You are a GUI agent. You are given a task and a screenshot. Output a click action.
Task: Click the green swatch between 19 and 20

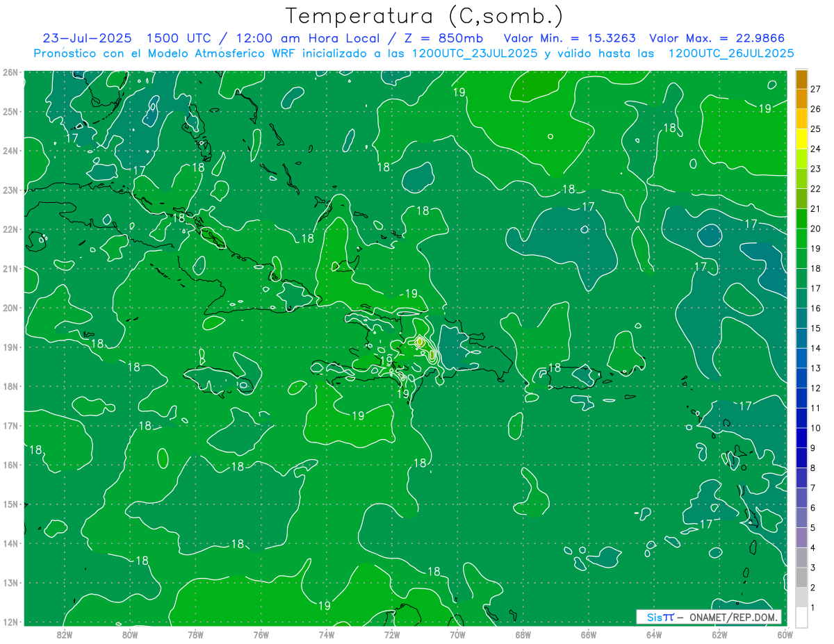[801, 238]
